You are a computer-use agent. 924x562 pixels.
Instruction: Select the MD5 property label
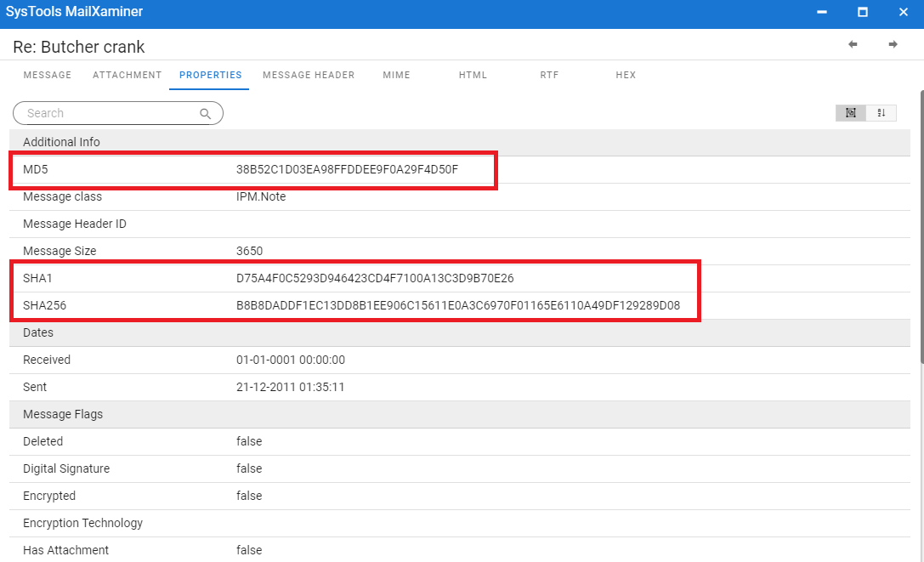coord(36,169)
